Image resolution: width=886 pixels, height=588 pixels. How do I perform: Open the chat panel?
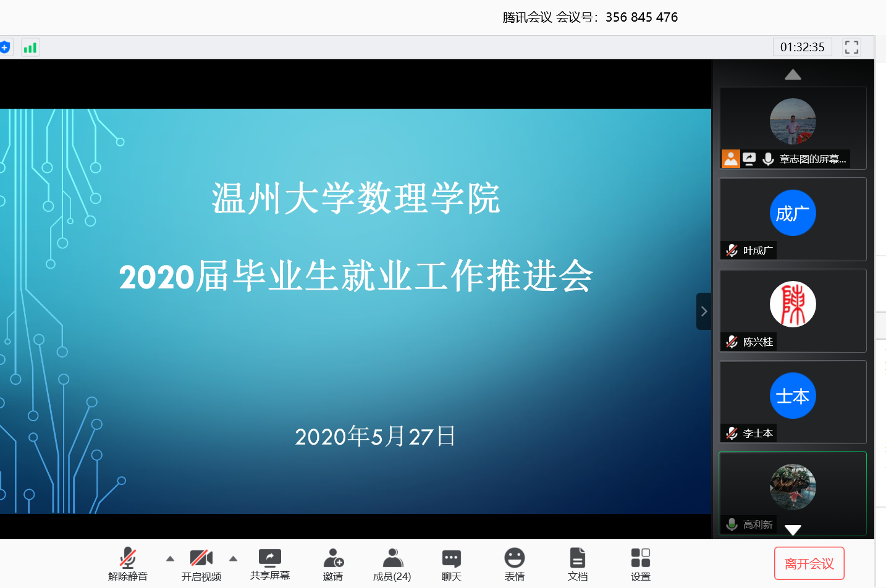click(451, 559)
